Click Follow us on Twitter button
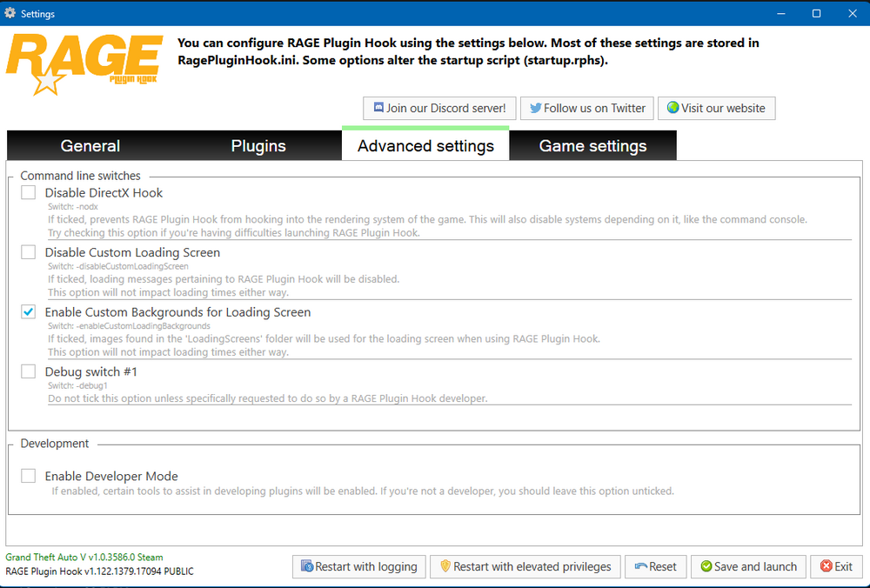The width and height of the screenshot is (870, 588). click(x=587, y=108)
